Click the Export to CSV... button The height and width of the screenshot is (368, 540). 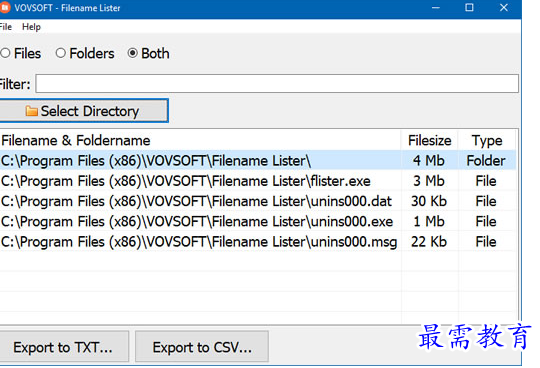[202, 347]
